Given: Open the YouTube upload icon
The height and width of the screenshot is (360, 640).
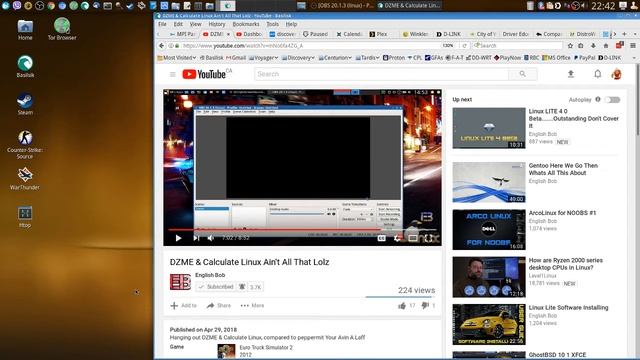Looking at the screenshot, I should tap(571, 74).
